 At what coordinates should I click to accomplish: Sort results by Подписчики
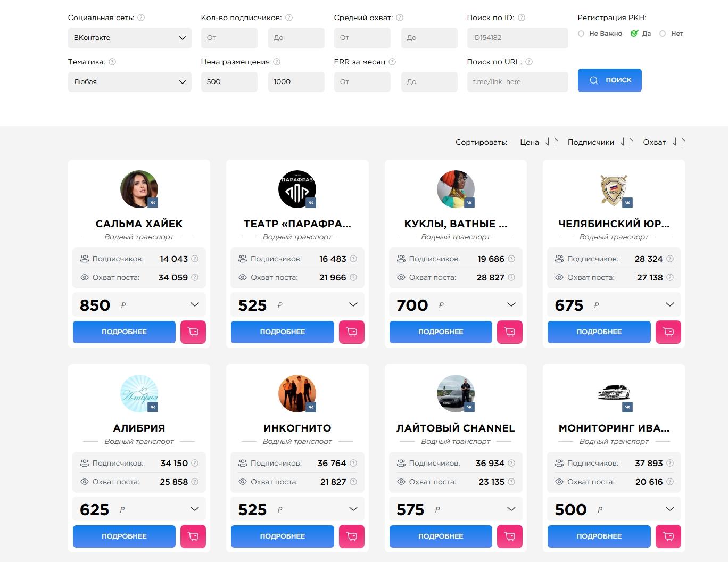point(591,142)
